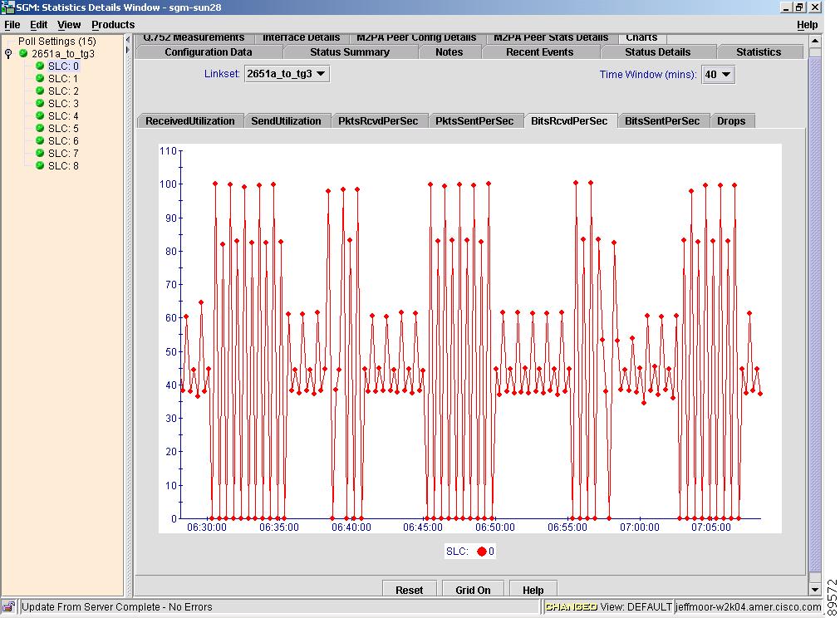Click the SGM application icon in title bar
The height and width of the screenshot is (618, 840).
[x=8, y=7]
